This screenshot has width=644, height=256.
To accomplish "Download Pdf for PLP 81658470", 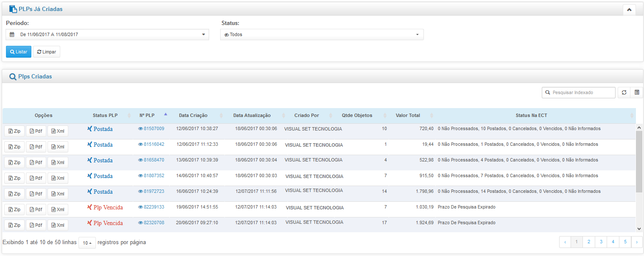I will pos(36,162).
